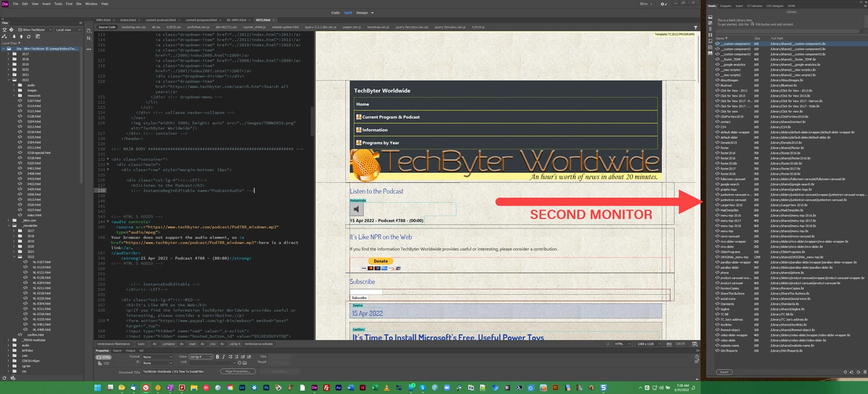868x394 pixels.
Task: Click the Dreamweaver app logo
Action: click(x=5, y=4)
